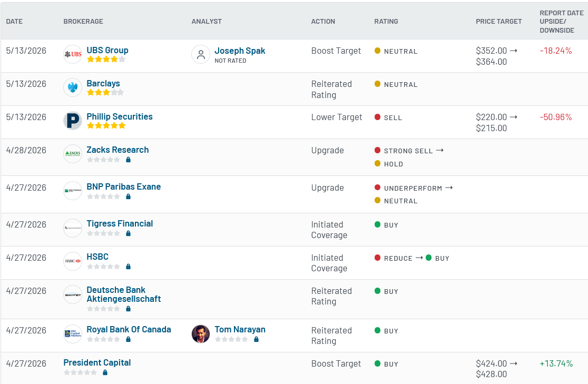Click the lock icon under Tom Narayan
Image resolution: width=588 pixels, height=384 pixels.
click(x=256, y=339)
